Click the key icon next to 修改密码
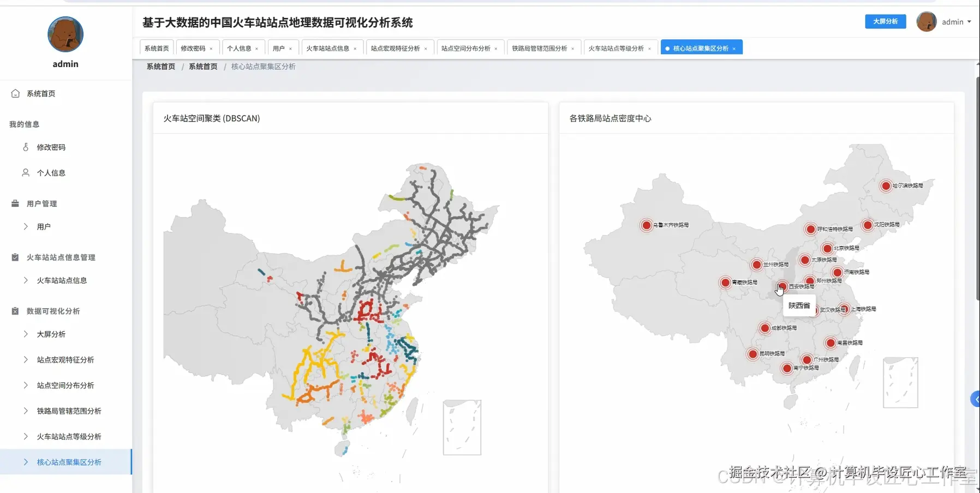The height and width of the screenshot is (493, 980). pos(25,147)
